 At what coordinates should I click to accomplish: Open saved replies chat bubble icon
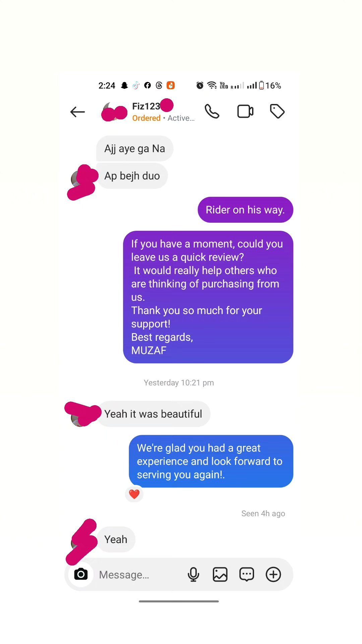(247, 574)
